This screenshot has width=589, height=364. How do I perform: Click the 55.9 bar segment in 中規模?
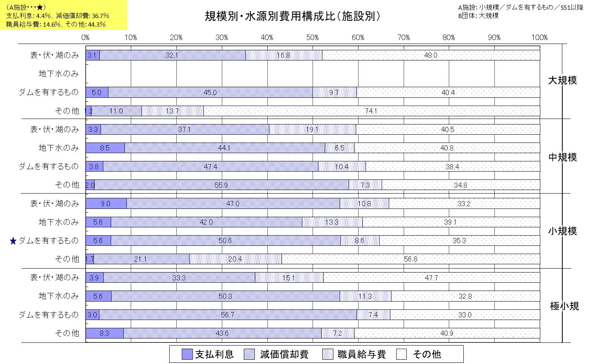click(221, 185)
